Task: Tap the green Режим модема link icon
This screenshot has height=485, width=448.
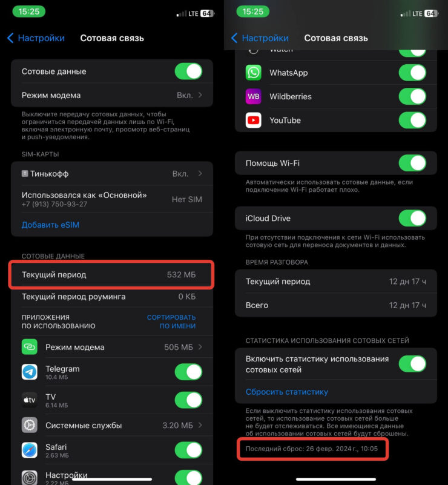Action: pyautogui.click(x=30, y=347)
